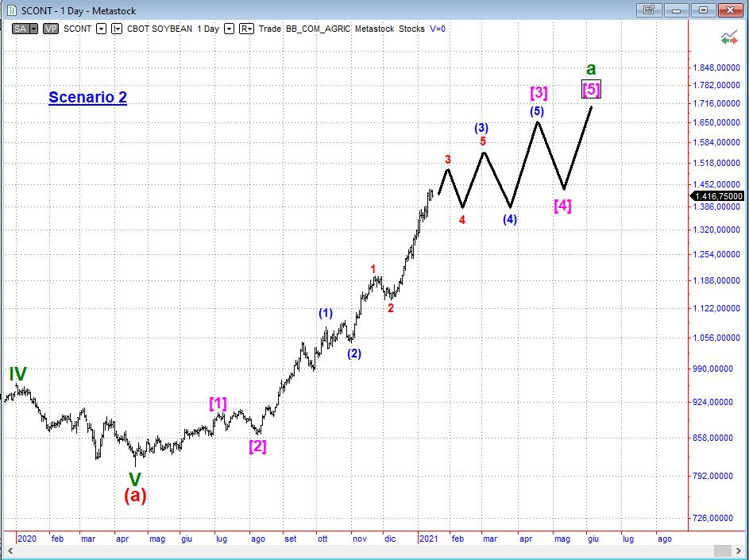This screenshot has width=749, height=560.
Task: Click the horizontal scrollbar thumb
Action: click(x=721, y=550)
